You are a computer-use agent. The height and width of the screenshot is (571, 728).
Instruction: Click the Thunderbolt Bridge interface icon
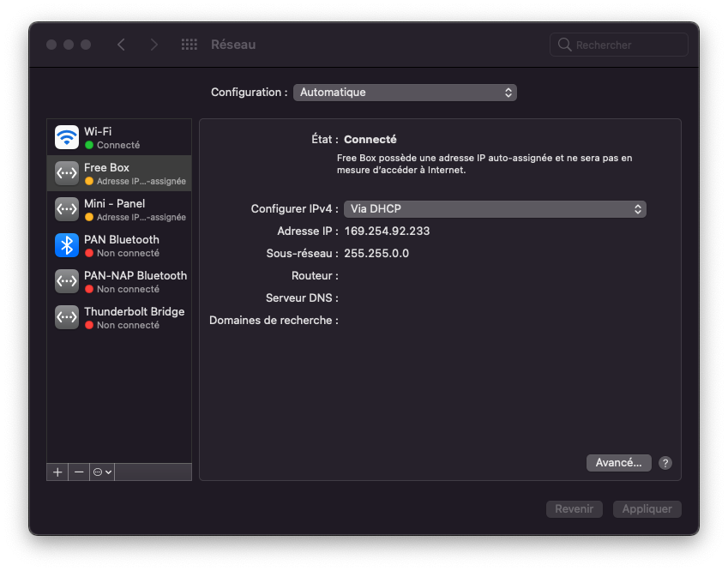pos(67,317)
